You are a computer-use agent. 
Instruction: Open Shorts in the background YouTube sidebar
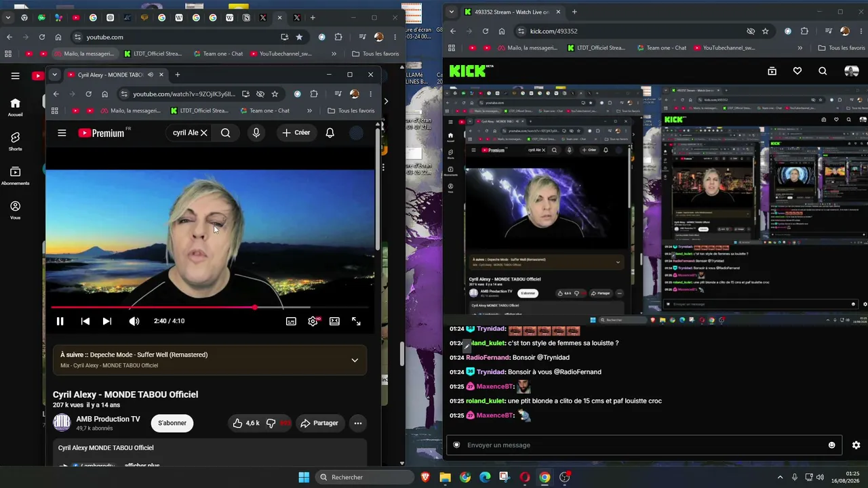coord(15,141)
